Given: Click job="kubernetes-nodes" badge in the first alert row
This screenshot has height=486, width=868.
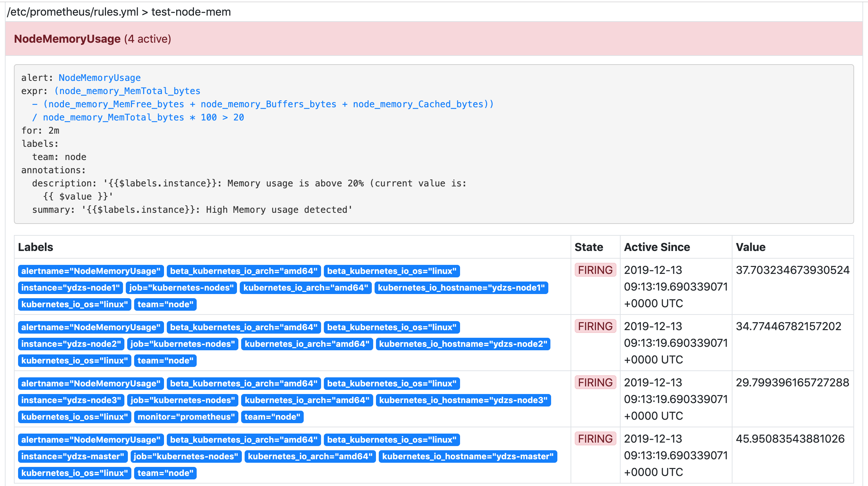Looking at the screenshot, I should (182, 287).
